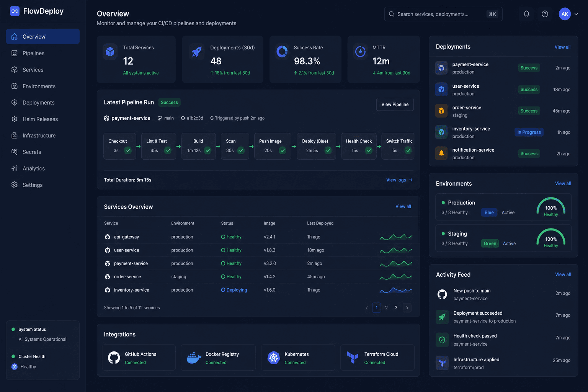Click the Deploy (Blue) pipeline stage
The width and height of the screenshot is (588, 392).
pyautogui.click(x=317, y=146)
